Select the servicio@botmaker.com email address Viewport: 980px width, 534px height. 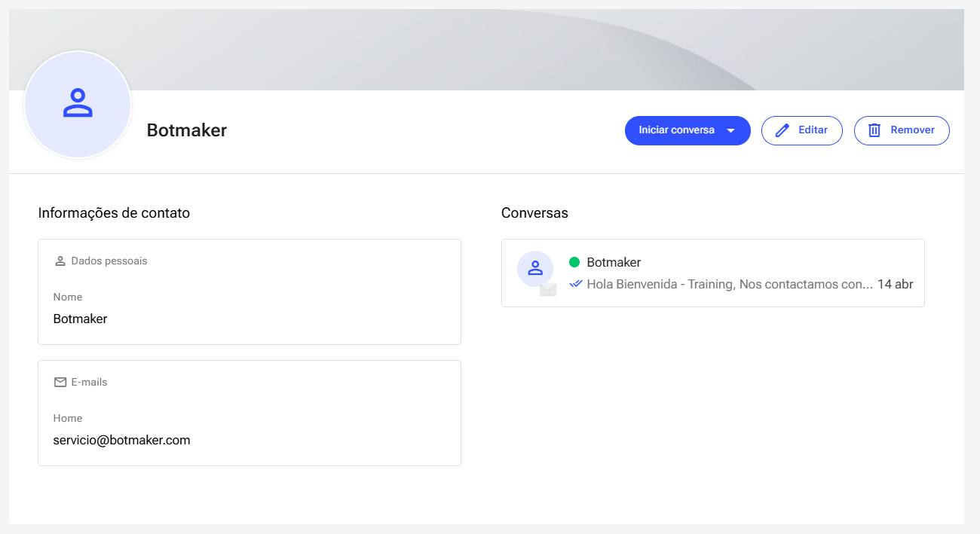pyautogui.click(x=121, y=440)
